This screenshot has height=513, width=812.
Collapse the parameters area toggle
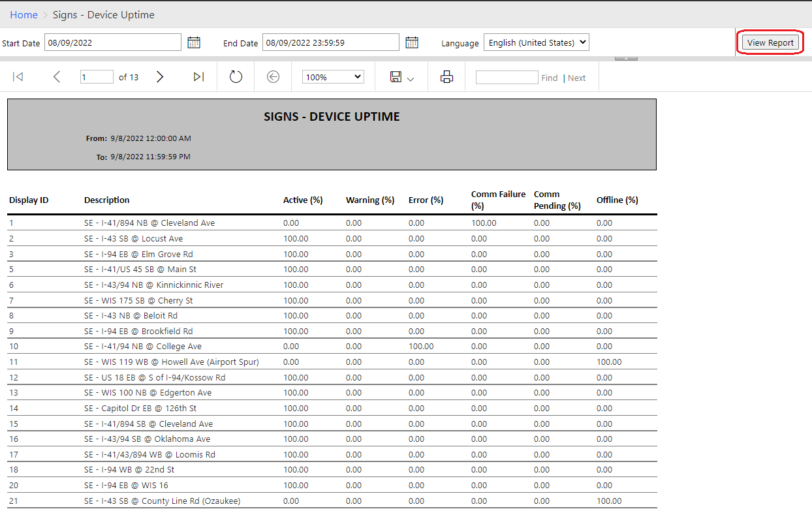(x=626, y=58)
